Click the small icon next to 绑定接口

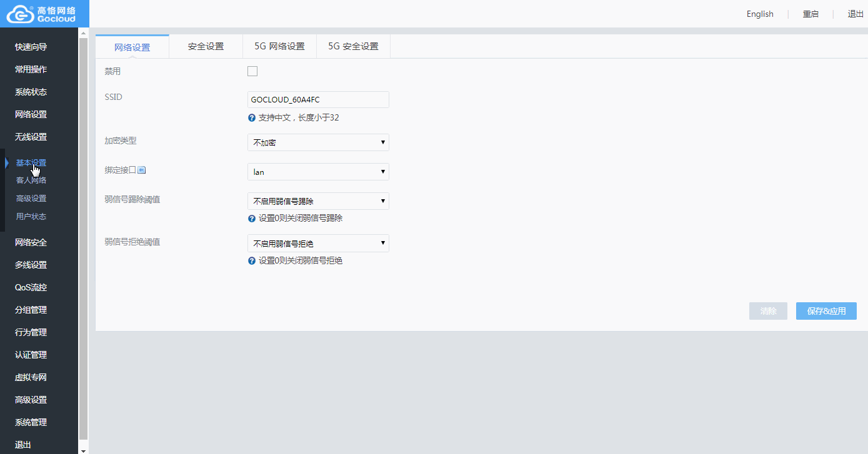pyautogui.click(x=141, y=170)
